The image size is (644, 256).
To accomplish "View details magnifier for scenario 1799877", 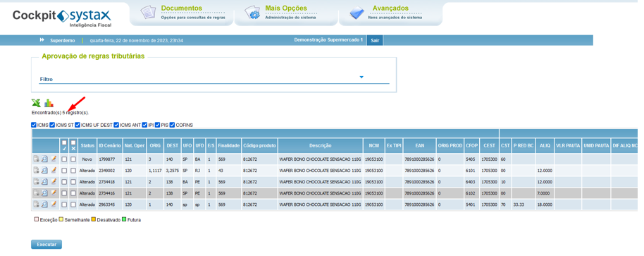I will (x=44, y=159).
